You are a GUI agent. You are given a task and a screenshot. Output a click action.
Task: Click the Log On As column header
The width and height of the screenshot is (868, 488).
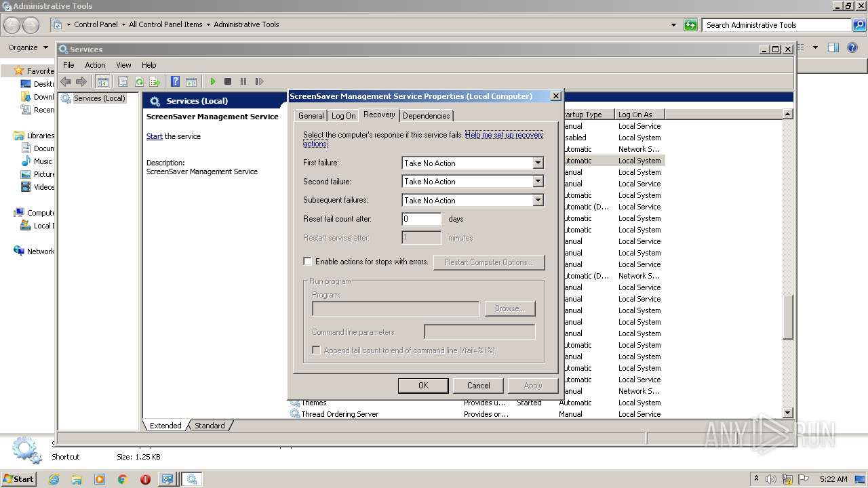coord(639,115)
